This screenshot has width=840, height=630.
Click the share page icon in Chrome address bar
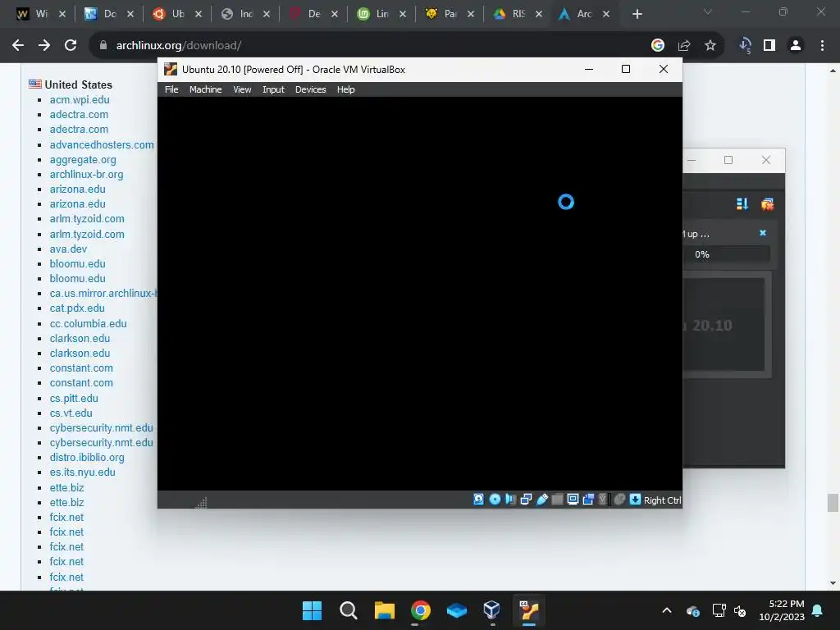click(684, 46)
